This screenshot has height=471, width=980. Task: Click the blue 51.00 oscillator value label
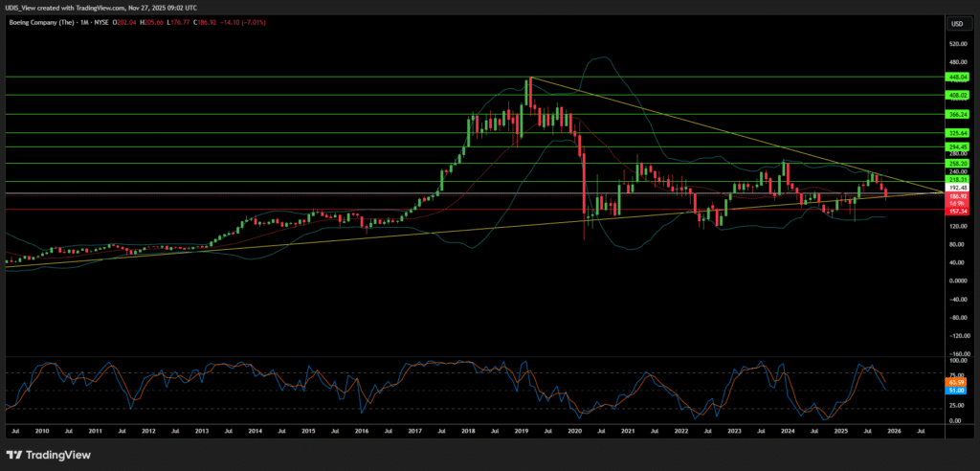point(957,390)
